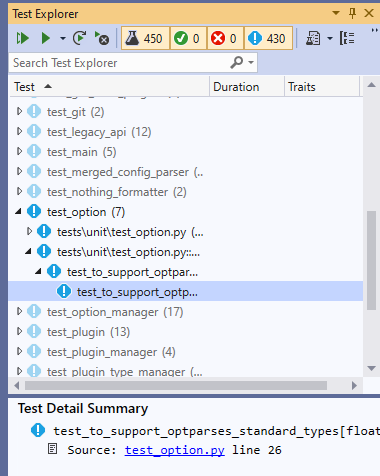Screen dimensions: 380x476
Task: Open the playlist file icon
Action: (313, 38)
